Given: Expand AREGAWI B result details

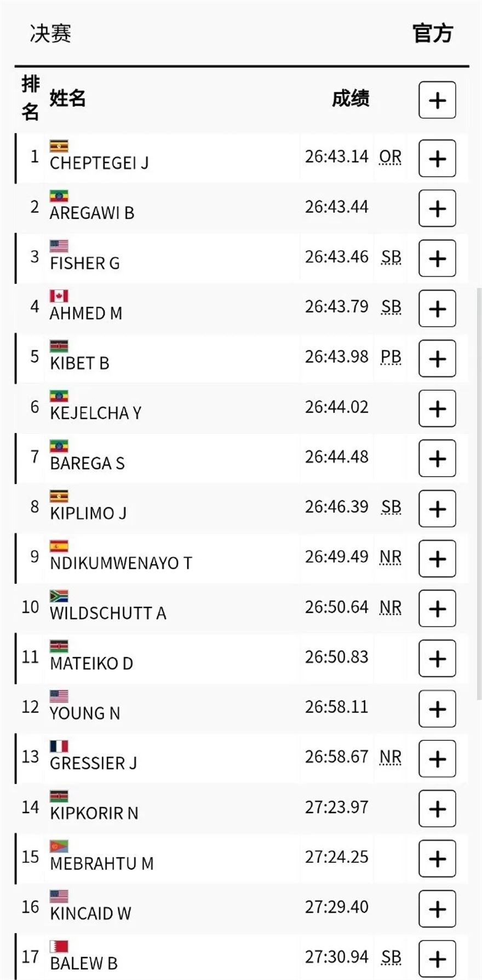Looking at the screenshot, I should [437, 208].
